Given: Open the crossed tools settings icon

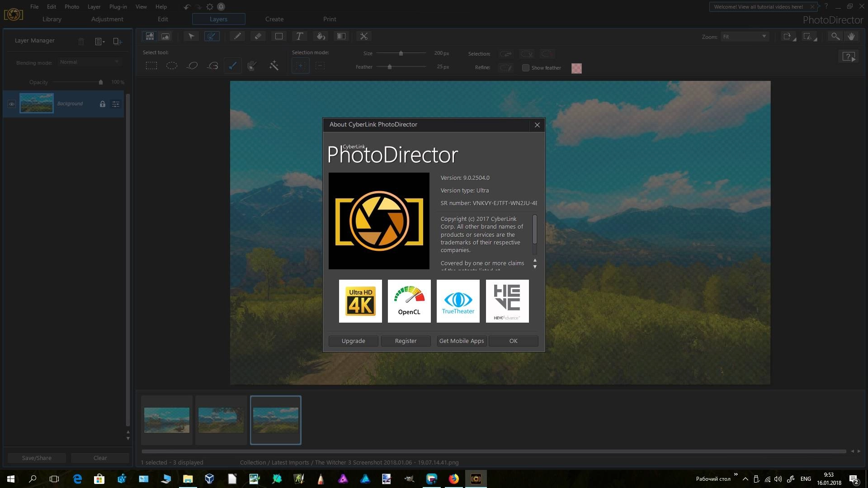Looking at the screenshot, I should [364, 36].
